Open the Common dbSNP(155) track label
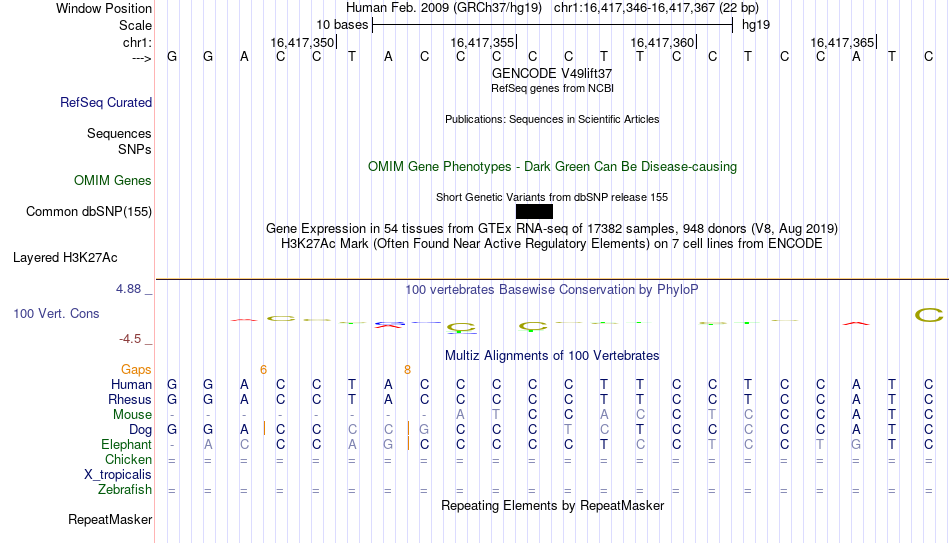Viewport: 950px width, 543px height. (x=88, y=212)
